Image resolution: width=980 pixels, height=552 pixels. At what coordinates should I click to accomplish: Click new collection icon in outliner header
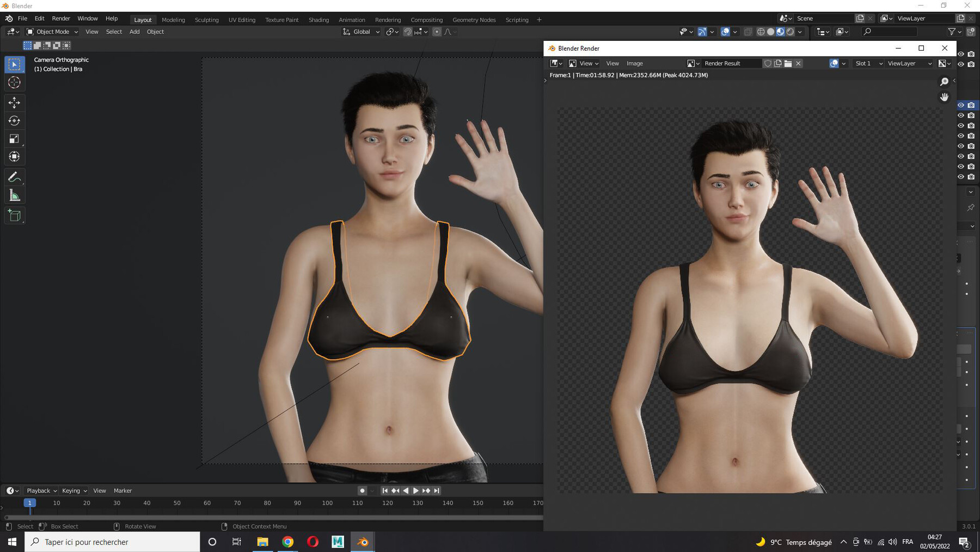[970, 32]
